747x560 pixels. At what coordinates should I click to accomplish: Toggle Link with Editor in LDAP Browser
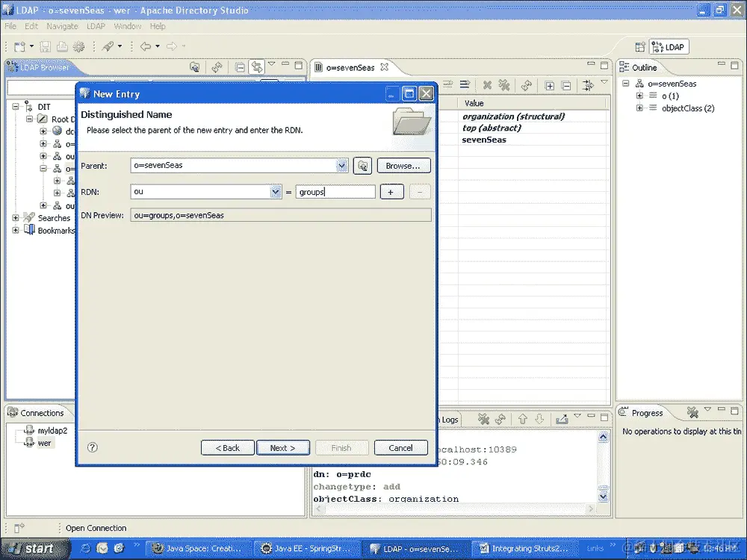click(257, 67)
